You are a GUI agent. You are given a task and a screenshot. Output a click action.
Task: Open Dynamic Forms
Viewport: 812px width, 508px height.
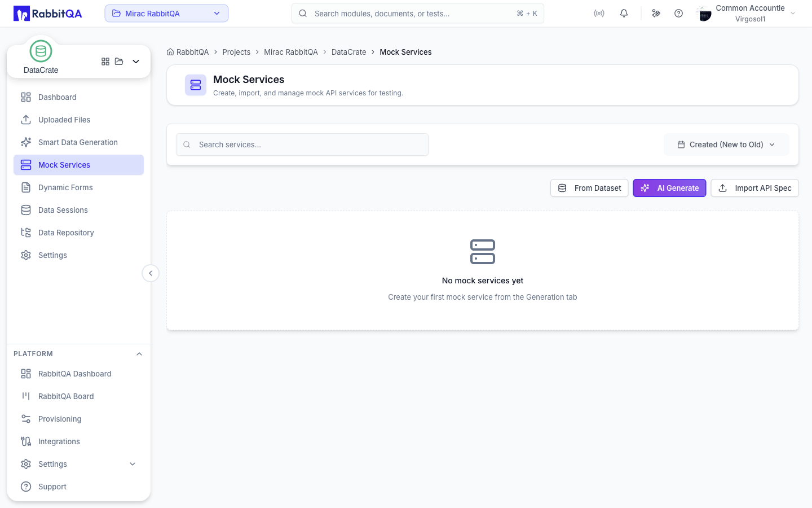tap(78, 187)
